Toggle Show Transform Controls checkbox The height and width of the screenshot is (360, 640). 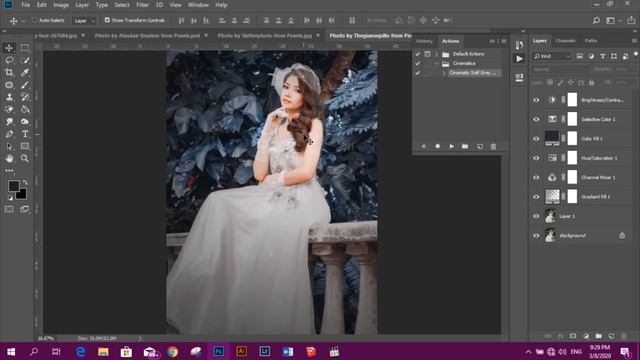tap(107, 20)
